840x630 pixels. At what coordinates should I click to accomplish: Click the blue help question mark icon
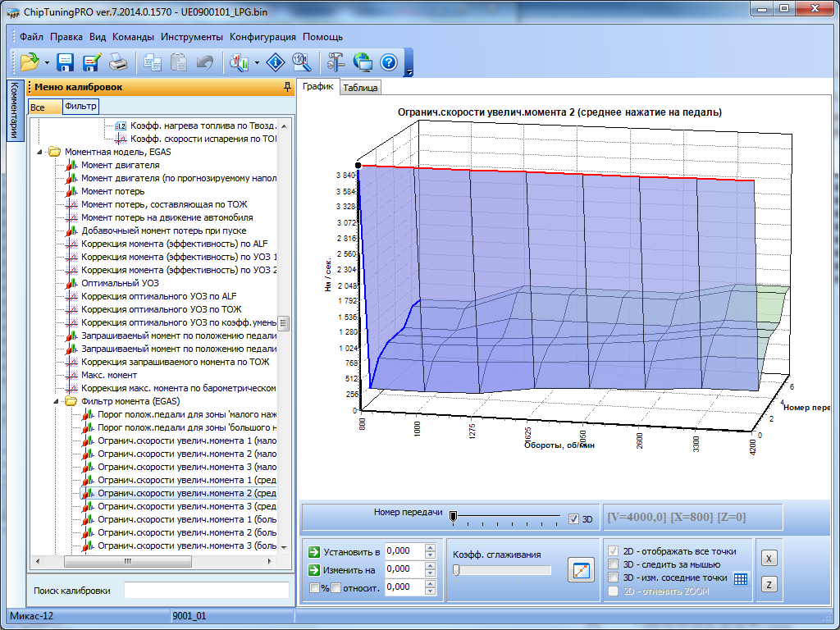(x=389, y=62)
